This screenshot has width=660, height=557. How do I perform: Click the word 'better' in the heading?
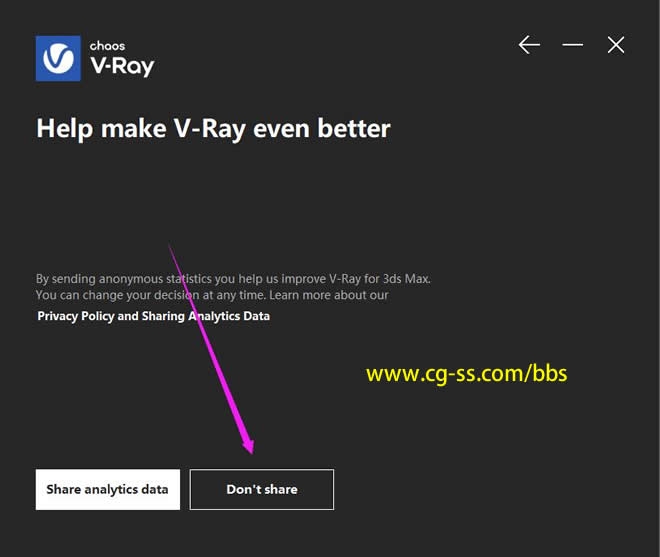[x=354, y=128]
